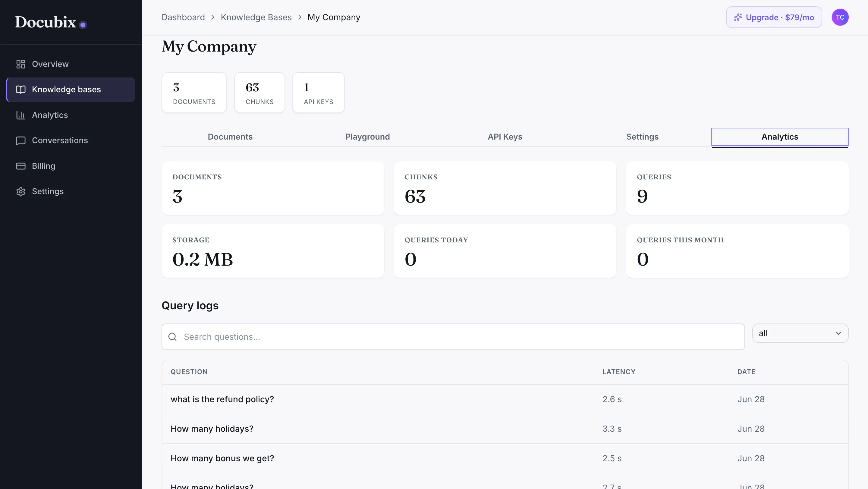Image resolution: width=868 pixels, height=489 pixels.
Task: Go to Analytics in the sidebar
Action: (71, 115)
